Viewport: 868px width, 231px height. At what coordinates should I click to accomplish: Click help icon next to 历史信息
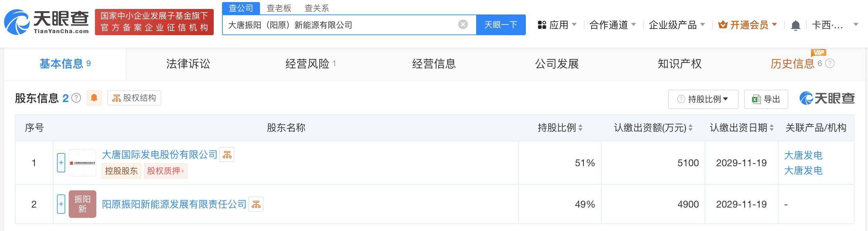(x=830, y=63)
